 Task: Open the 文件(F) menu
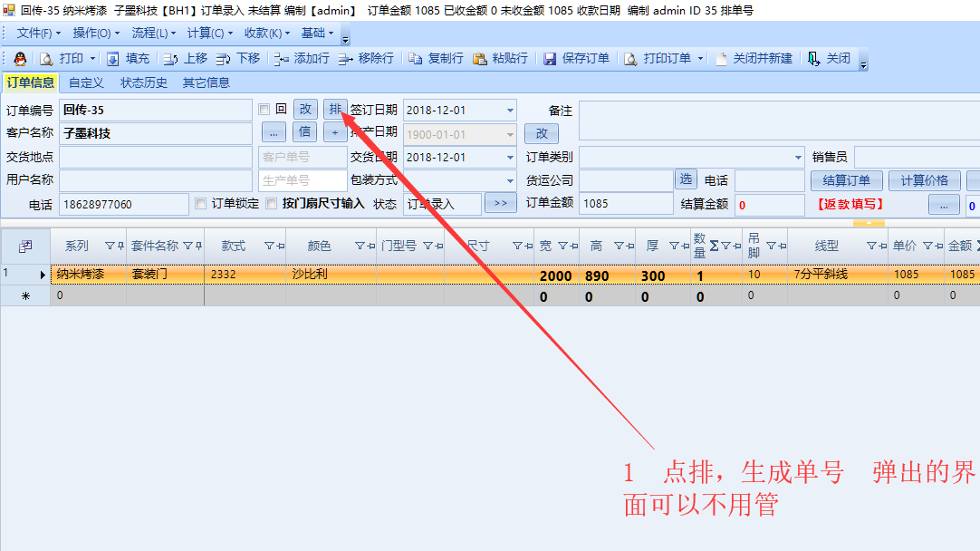[x=39, y=34]
